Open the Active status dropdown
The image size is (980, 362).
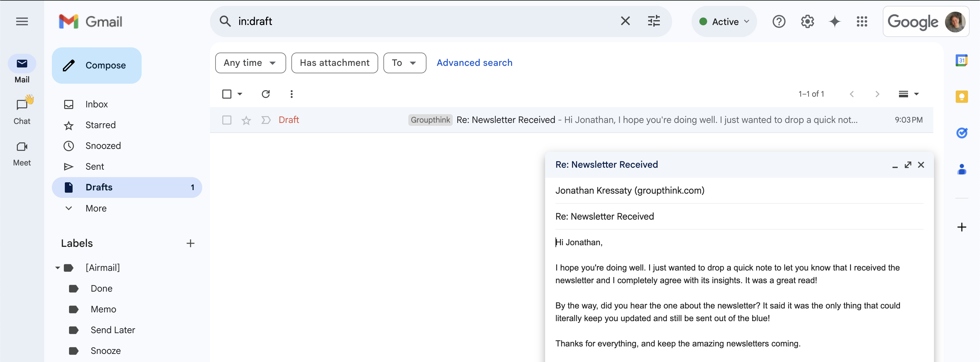tap(724, 21)
